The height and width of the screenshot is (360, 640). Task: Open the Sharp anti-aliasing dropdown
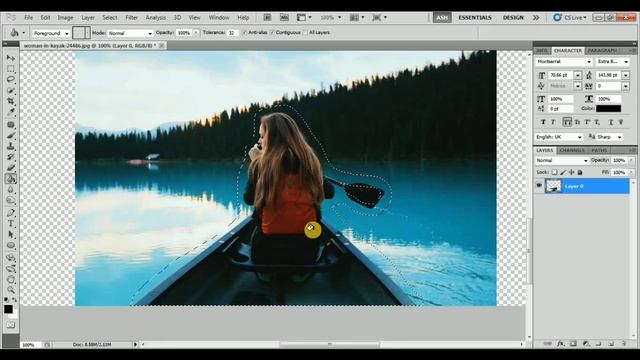[x=610, y=137]
